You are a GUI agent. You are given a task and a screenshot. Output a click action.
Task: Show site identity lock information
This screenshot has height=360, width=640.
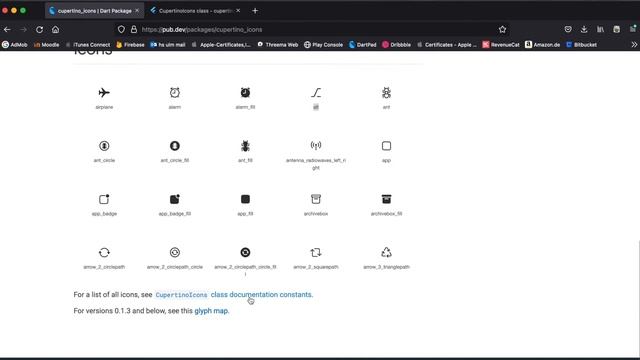coord(133,29)
